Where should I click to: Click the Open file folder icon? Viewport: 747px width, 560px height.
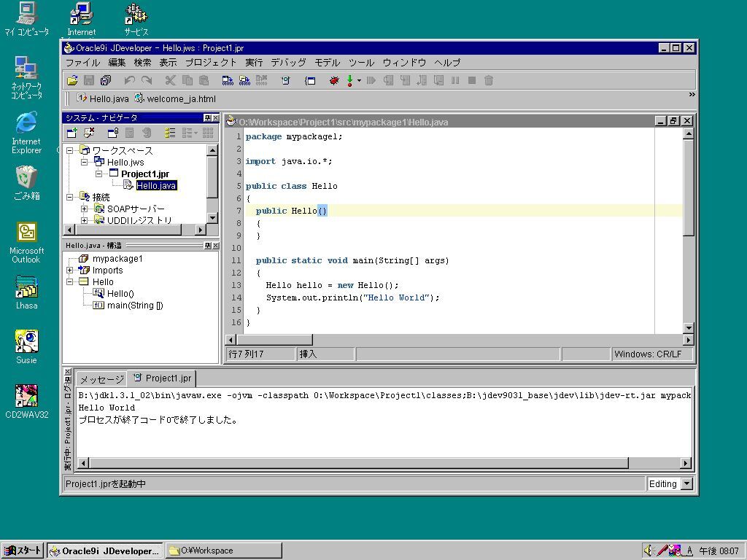tap(72, 80)
